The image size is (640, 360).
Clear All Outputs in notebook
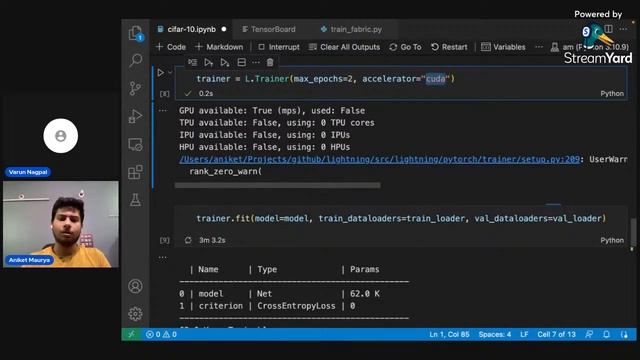(x=344, y=47)
